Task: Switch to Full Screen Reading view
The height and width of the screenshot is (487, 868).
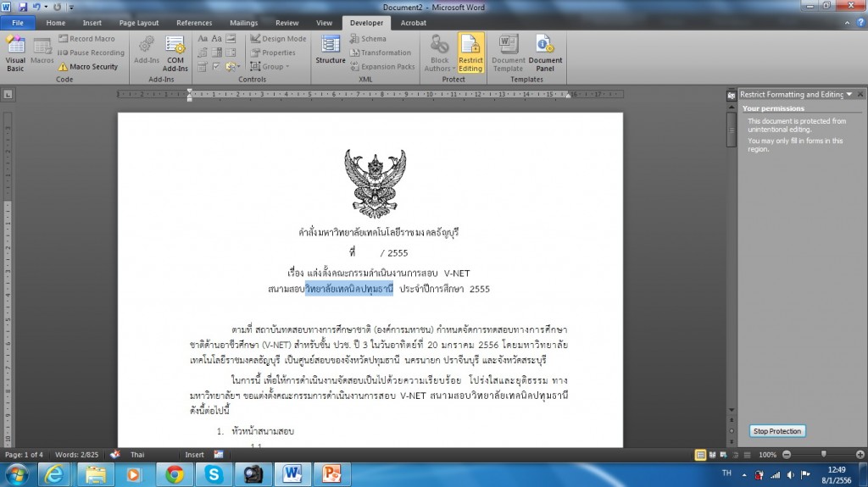Action: point(712,455)
